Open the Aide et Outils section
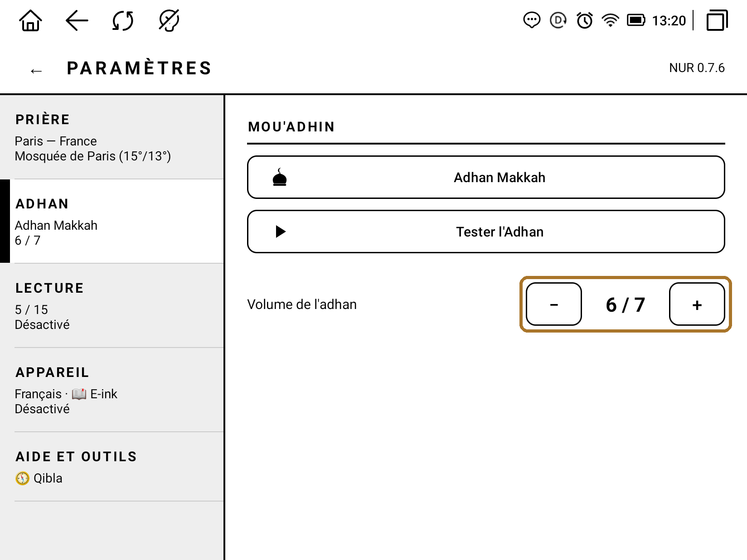Image resolution: width=747 pixels, height=560 pixels. pyautogui.click(x=112, y=467)
